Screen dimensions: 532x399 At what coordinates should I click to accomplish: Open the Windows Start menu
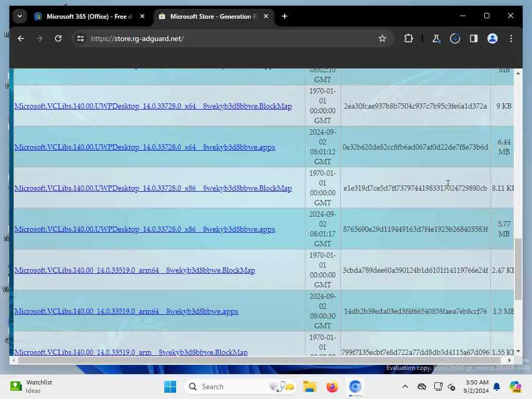click(x=170, y=387)
